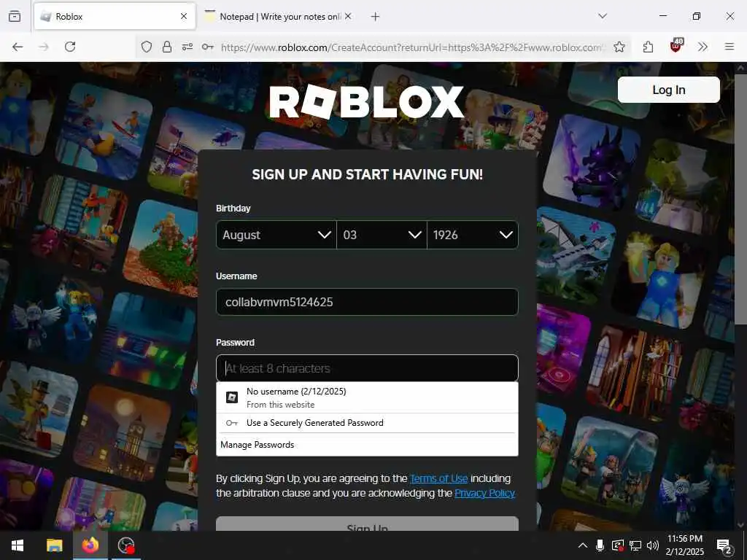Open uBlock Origin extension badge

676,46
